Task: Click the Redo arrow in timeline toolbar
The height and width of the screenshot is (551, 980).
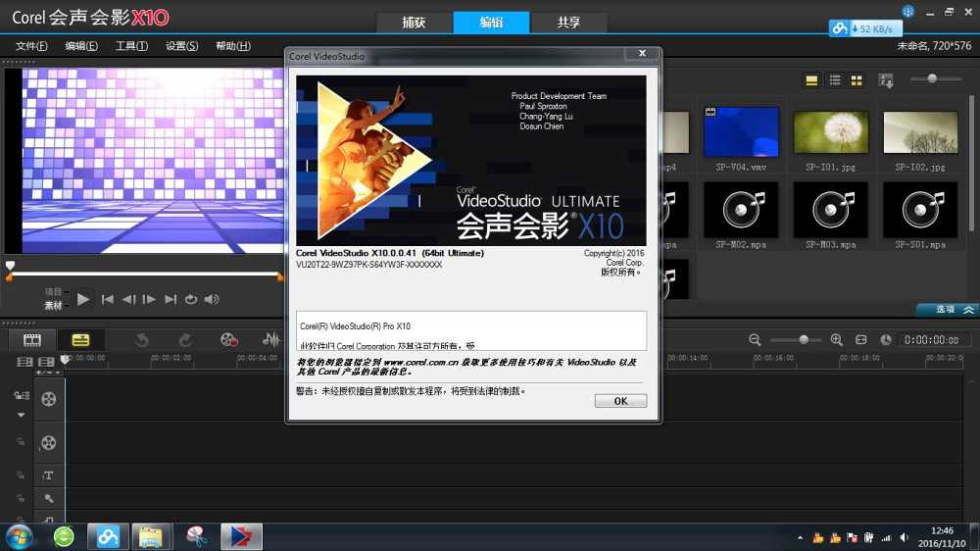Action: (x=185, y=339)
